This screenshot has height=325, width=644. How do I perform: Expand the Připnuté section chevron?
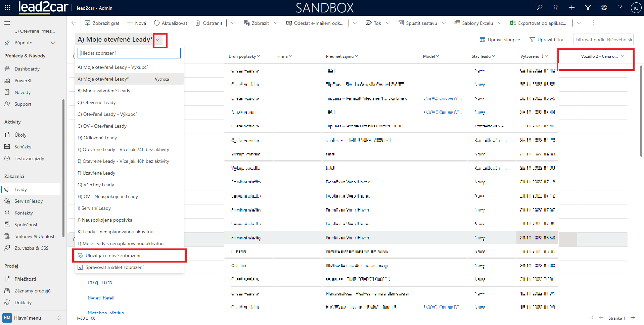tap(53, 43)
